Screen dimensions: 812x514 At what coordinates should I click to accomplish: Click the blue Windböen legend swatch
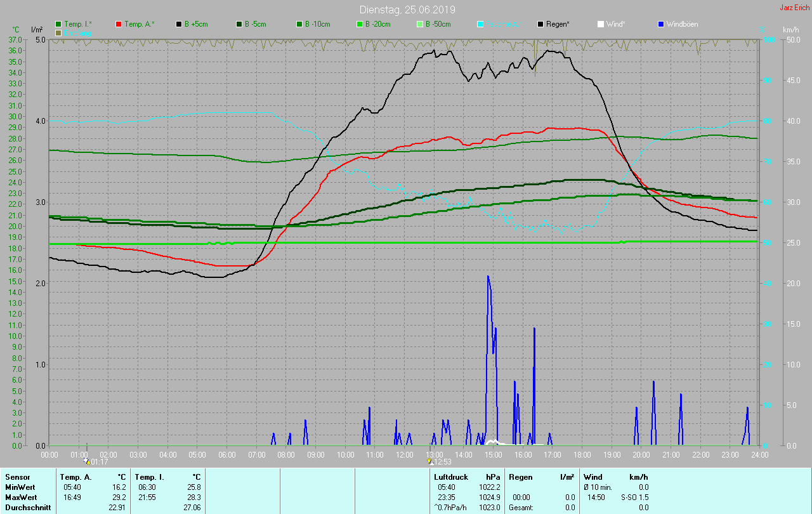click(660, 24)
